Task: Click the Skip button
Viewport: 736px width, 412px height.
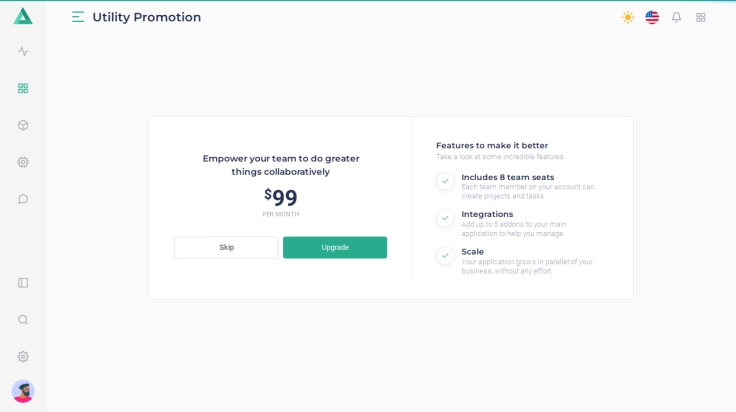Action: point(227,248)
